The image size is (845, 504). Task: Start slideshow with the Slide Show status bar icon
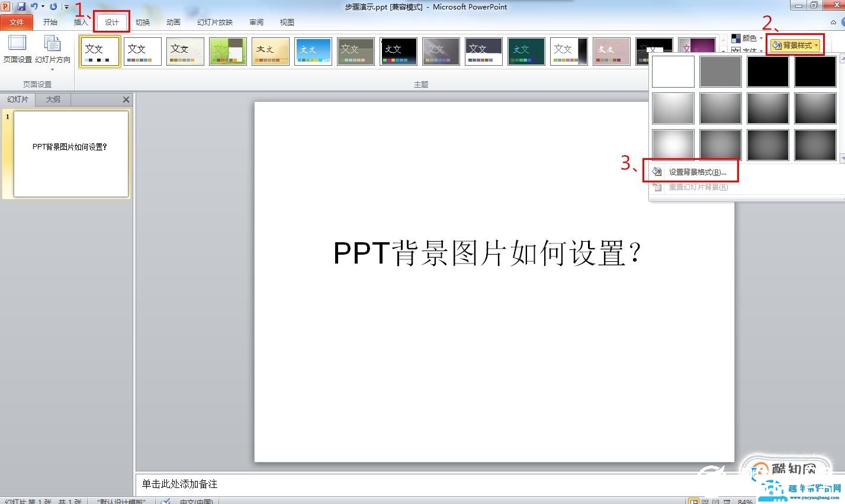click(727, 500)
